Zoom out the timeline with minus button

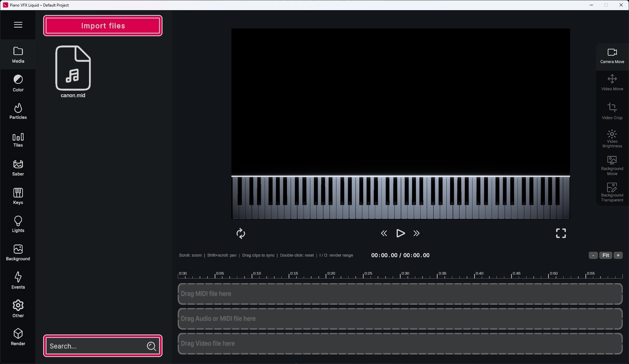[x=593, y=256]
